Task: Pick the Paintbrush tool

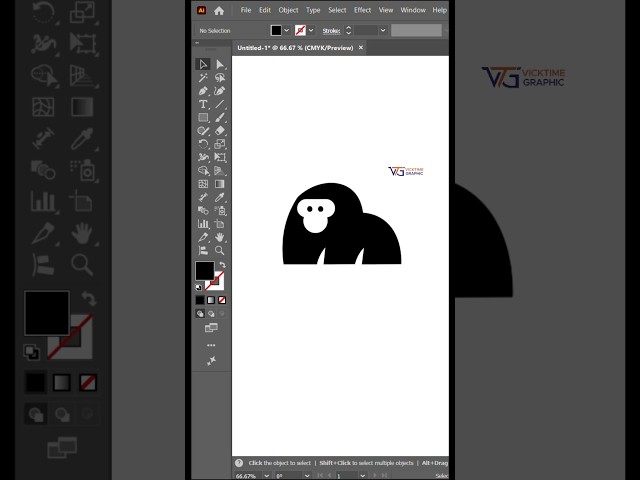Action: coord(220,118)
